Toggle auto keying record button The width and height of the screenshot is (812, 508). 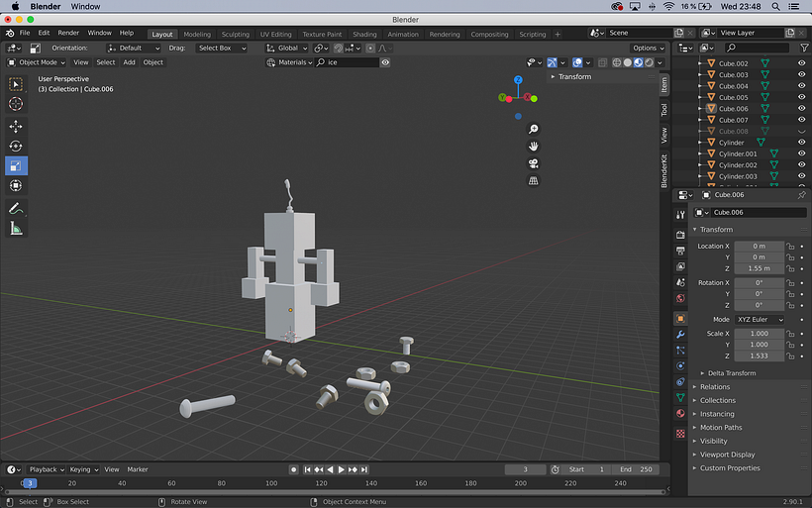click(x=294, y=469)
